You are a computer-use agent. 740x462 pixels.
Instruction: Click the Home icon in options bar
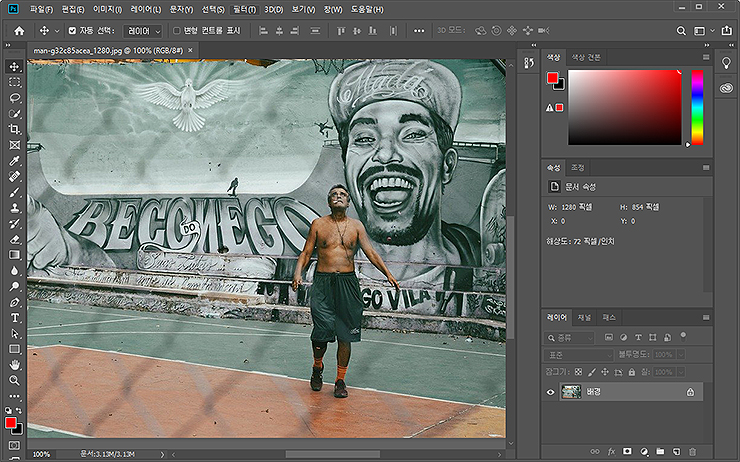[19, 31]
